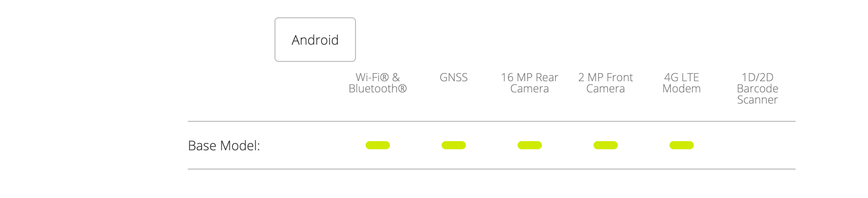Click the GNSS column header

point(454,77)
